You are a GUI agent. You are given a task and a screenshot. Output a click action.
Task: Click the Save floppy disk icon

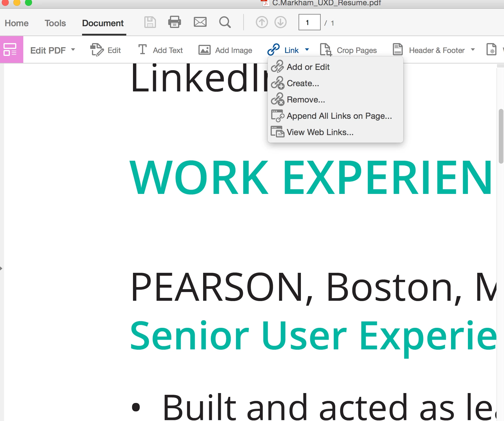coord(150,22)
